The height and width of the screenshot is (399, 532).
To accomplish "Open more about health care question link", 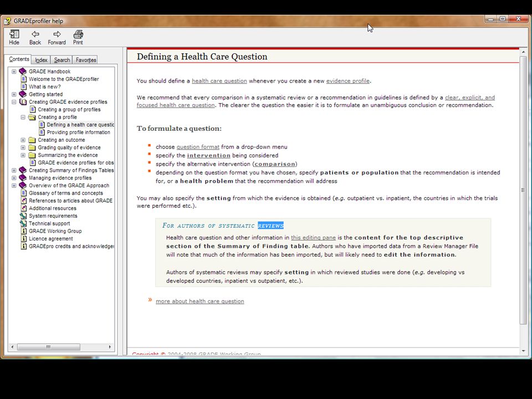I will pos(200,301).
